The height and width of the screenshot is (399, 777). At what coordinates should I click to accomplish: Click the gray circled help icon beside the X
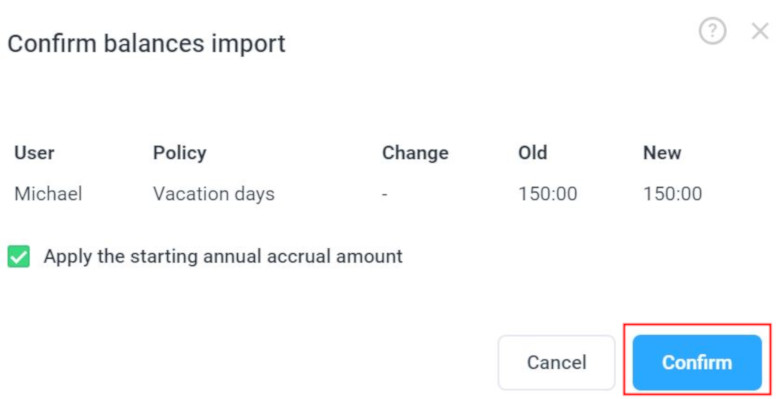click(x=713, y=31)
